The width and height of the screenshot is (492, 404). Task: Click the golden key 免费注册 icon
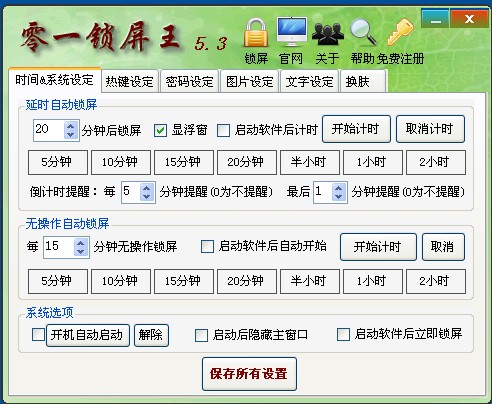[x=400, y=32]
